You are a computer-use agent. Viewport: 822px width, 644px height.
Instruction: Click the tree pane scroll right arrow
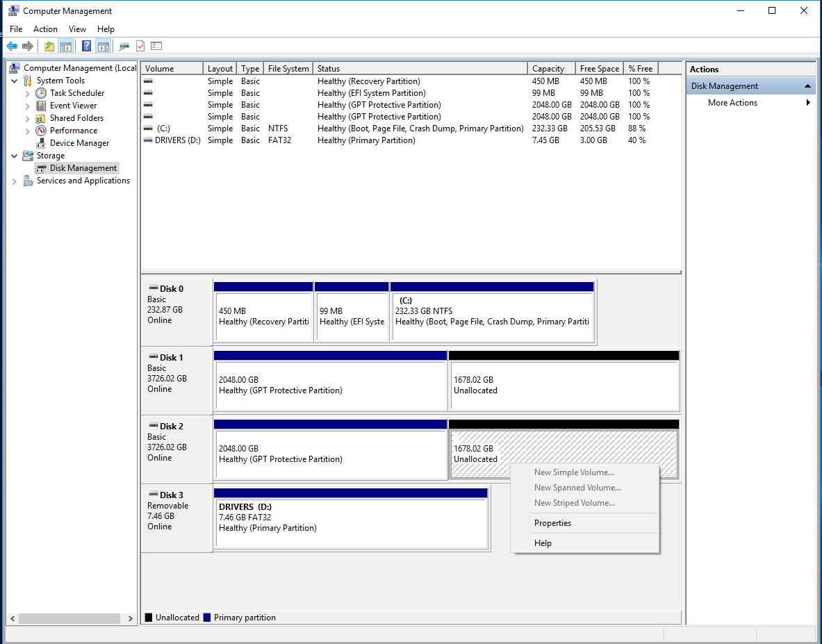(130, 618)
